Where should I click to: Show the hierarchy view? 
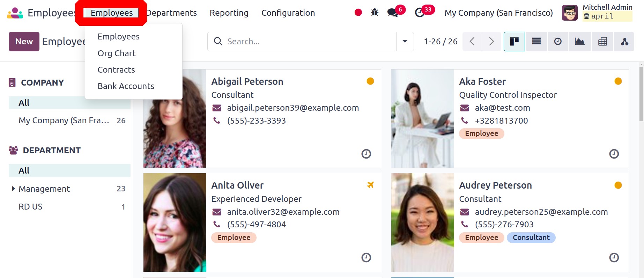[624, 42]
